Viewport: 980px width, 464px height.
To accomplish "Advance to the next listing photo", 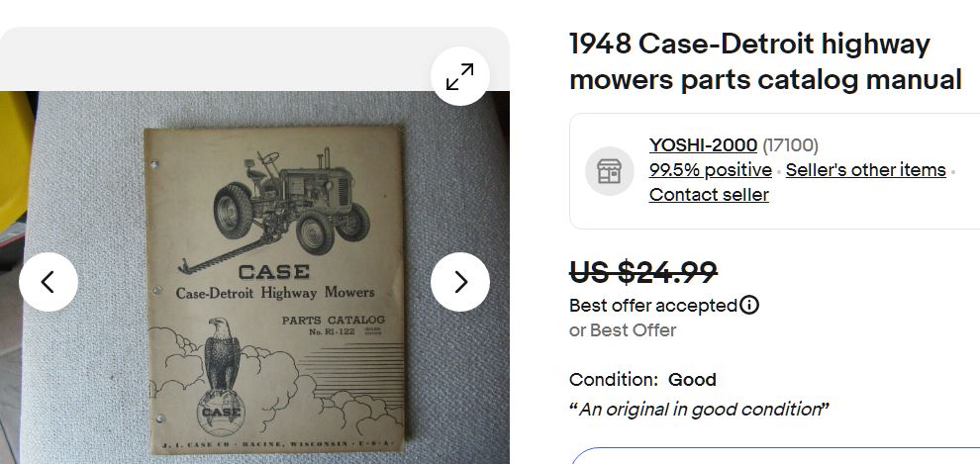I will pos(460,282).
